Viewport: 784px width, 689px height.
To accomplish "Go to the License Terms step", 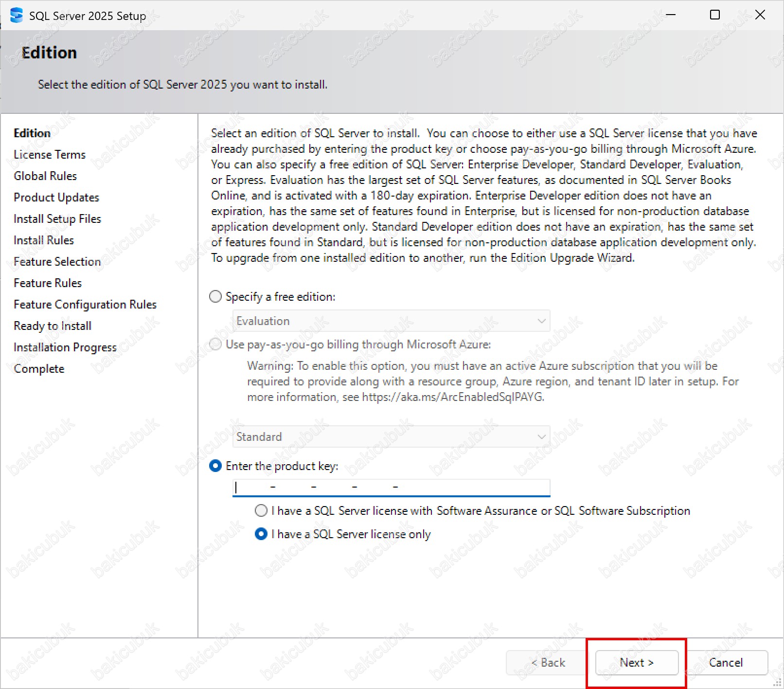I will 50,155.
